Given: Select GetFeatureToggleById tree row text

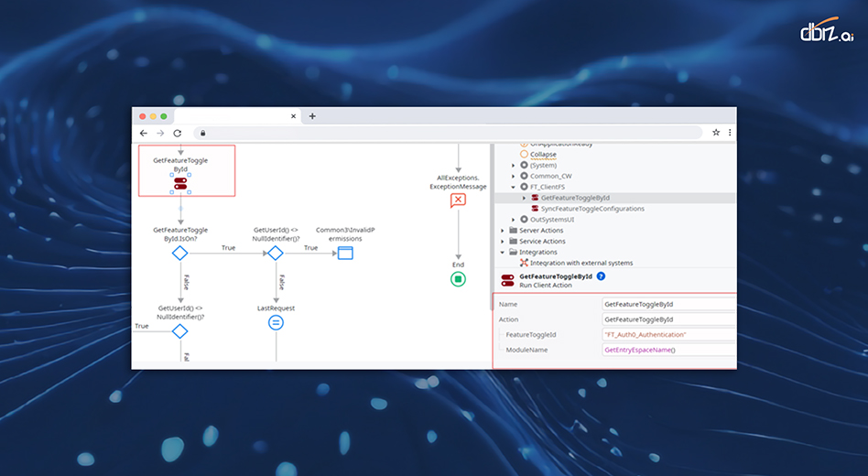Looking at the screenshot, I should (575, 198).
